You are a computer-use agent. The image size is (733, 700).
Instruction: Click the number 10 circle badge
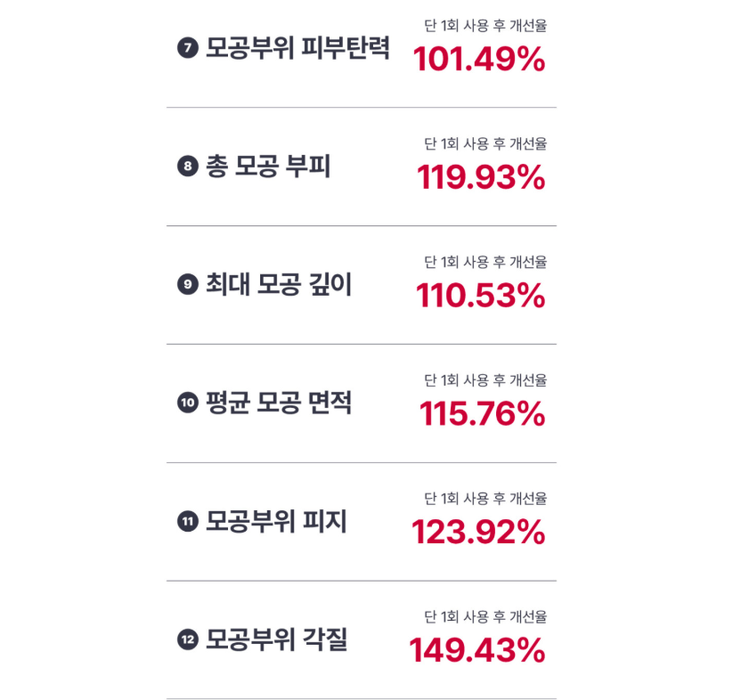pyautogui.click(x=187, y=403)
